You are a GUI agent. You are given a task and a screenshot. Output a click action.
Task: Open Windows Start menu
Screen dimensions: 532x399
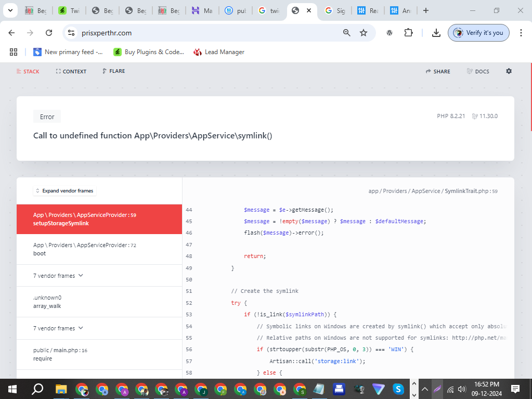tap(12, 389)
